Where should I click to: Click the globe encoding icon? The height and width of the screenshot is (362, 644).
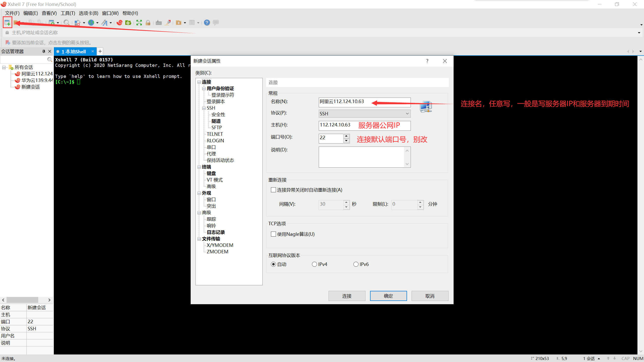pos(91,23)
